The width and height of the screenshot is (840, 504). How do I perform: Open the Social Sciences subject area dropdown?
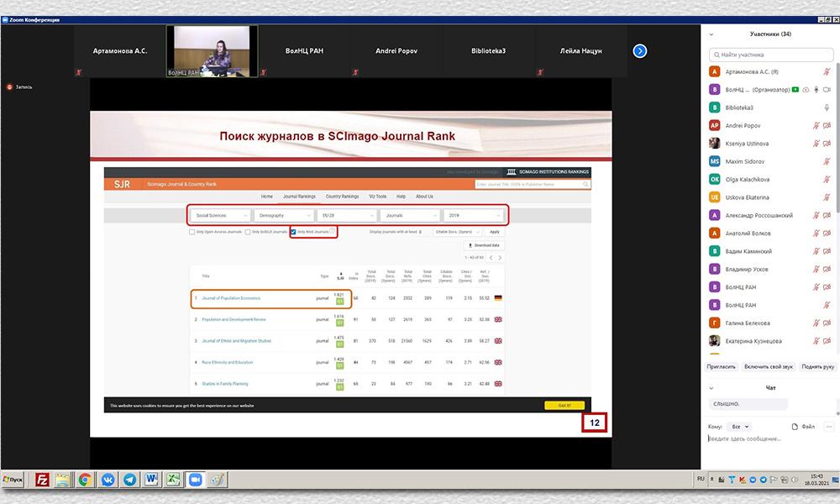click(x=221, y=215)
